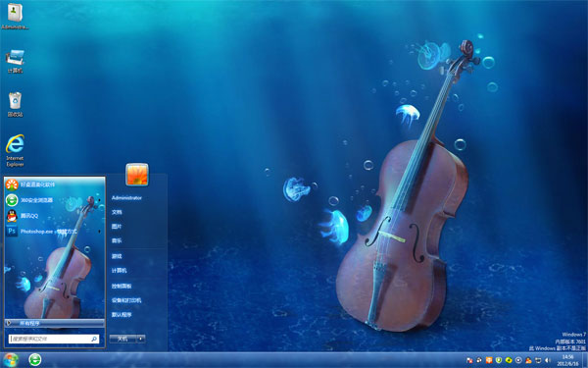Open 默认程序 in the Start menu
The width and height of the screenshot is (588, 368).
tap(122, 315)
